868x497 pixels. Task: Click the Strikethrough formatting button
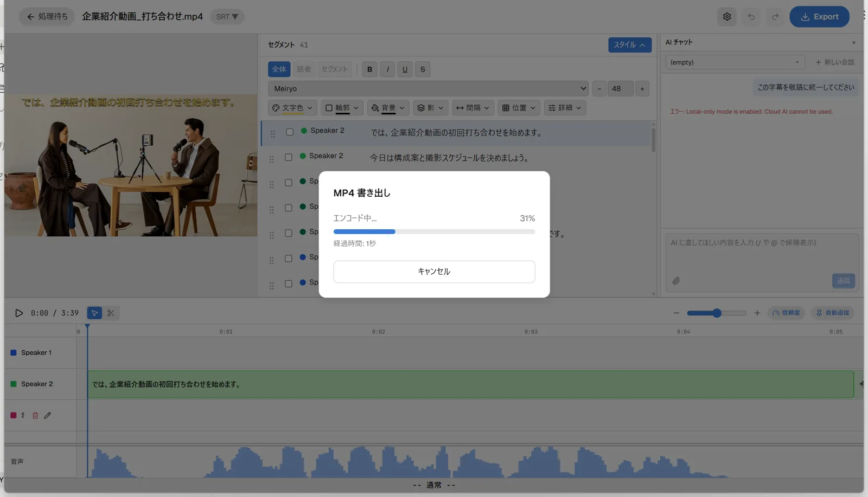coord(423,69)
